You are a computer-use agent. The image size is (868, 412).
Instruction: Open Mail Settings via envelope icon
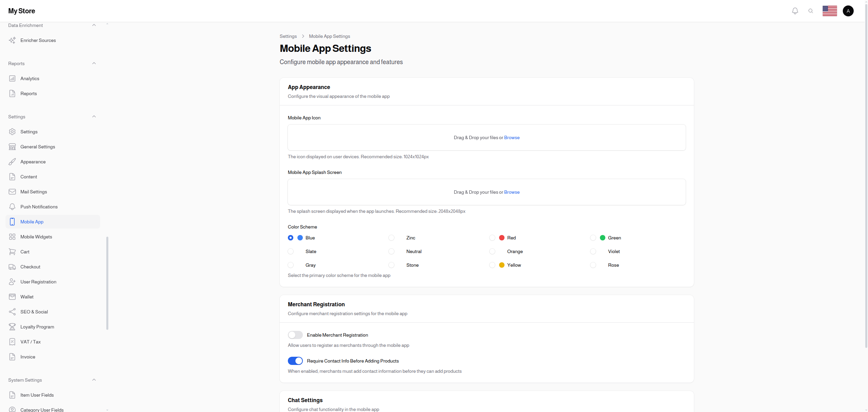[x=12, y=192]
